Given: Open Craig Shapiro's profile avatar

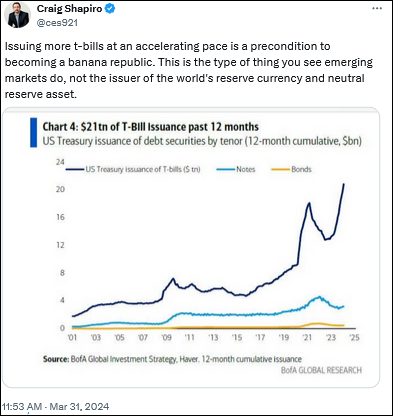Looking at the screenshot, I should click(17, 15).
